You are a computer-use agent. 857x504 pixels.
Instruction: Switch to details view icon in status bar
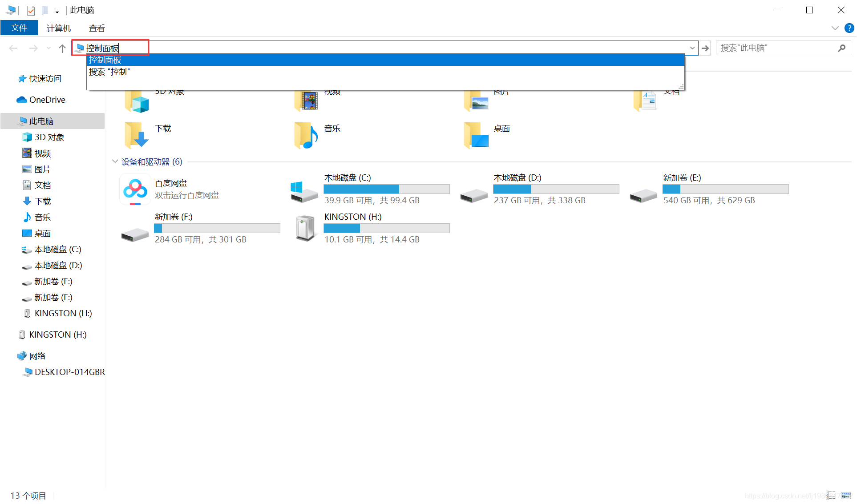(x=831, y=495)
